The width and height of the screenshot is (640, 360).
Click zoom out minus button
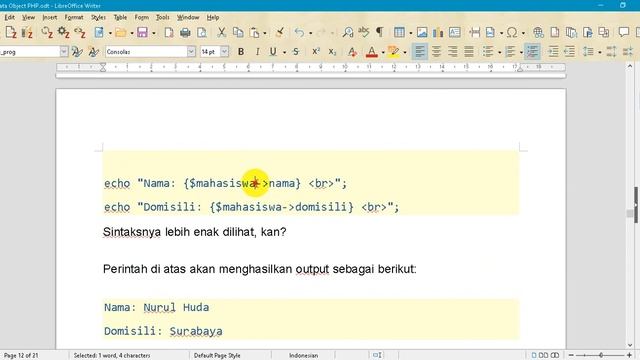coord(571,355)
